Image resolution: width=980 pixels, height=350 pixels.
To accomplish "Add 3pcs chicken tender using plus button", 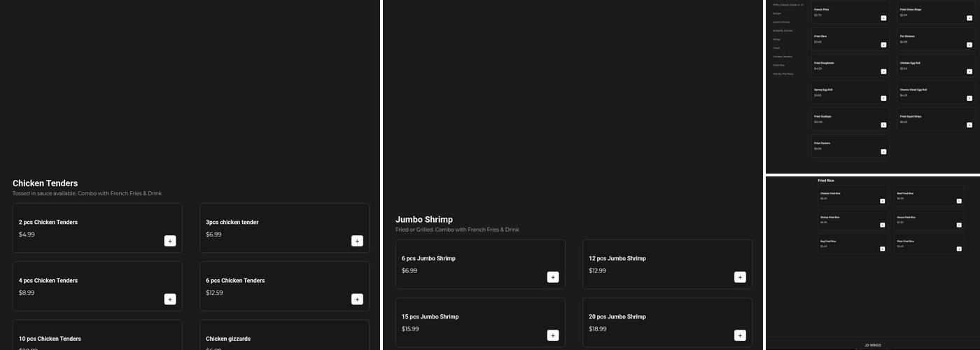I will (357, 241).
